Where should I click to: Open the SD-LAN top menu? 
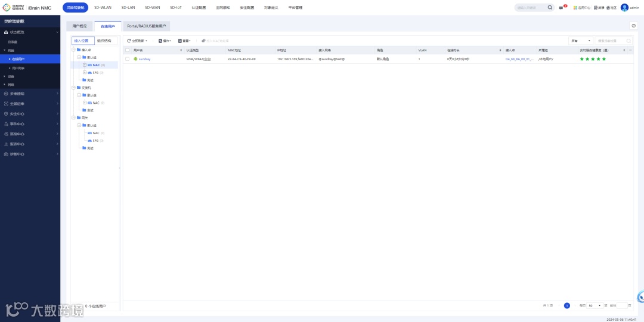[128, 7]
